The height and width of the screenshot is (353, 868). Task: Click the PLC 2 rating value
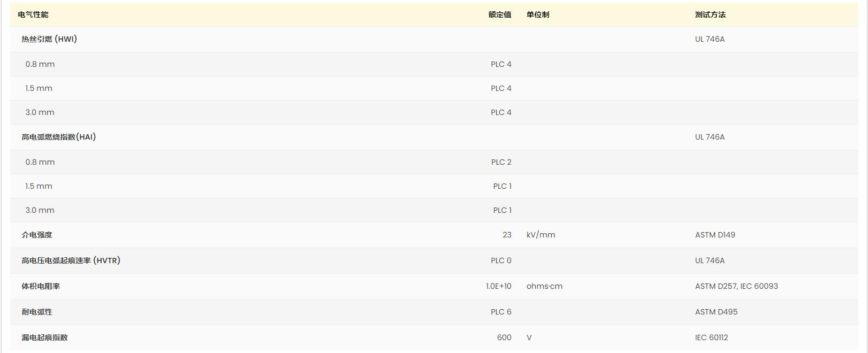(501, 162)
